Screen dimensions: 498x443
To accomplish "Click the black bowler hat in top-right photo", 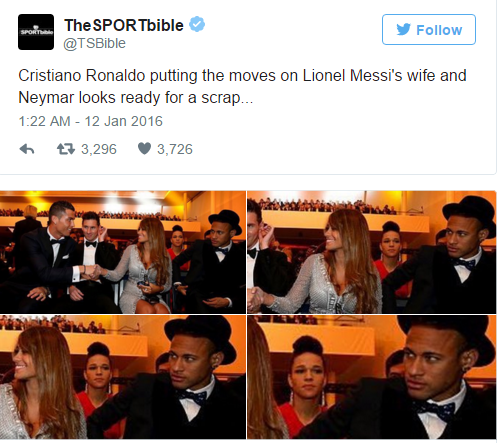I will [x=469, y=214].
